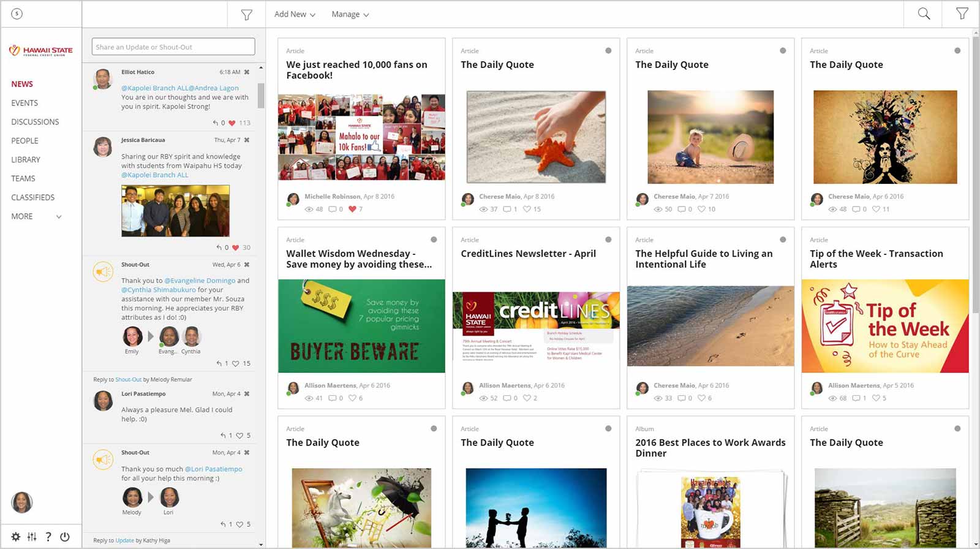This screenshot has width=980, height=549.
Task: Expand the Add New dropdown
Action: [295, 14]
